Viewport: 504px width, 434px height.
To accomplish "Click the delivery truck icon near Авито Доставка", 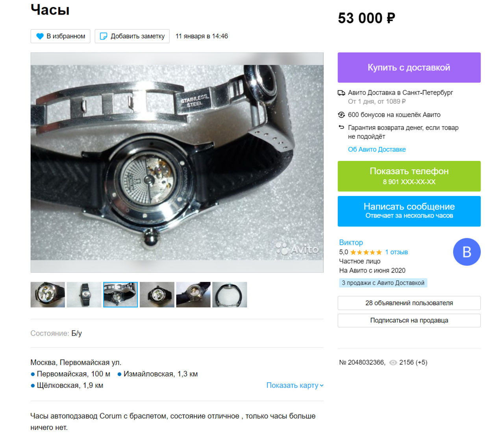I will click(x=341, y=93).
